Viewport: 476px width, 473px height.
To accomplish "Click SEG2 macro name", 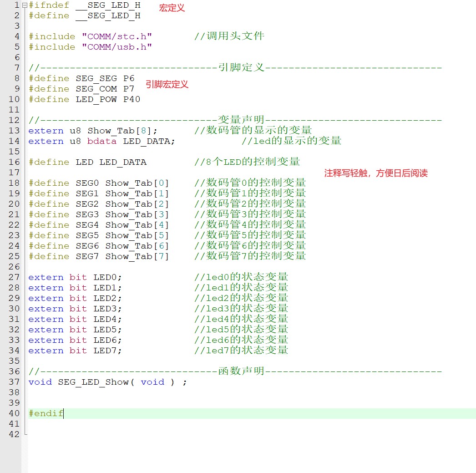I will (87, 204).
